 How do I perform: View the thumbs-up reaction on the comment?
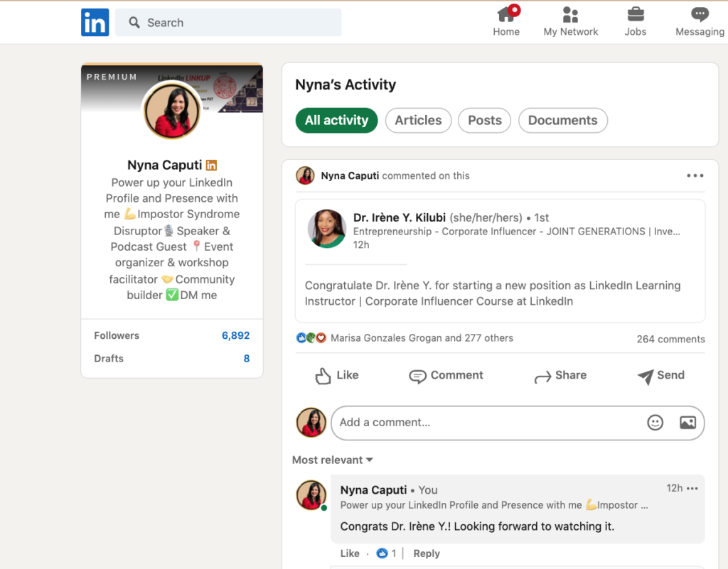[x=382, y=553]
